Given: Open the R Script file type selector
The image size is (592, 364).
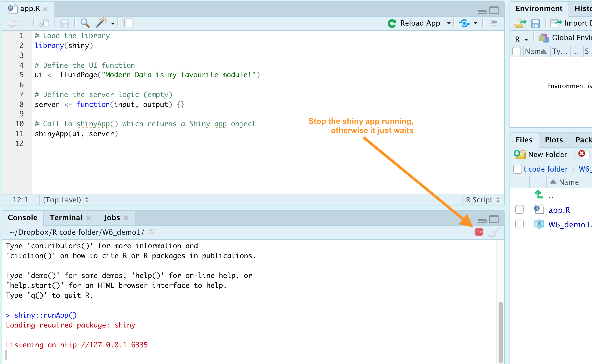Looking at the screenshot, I should (x=483, y=200).
